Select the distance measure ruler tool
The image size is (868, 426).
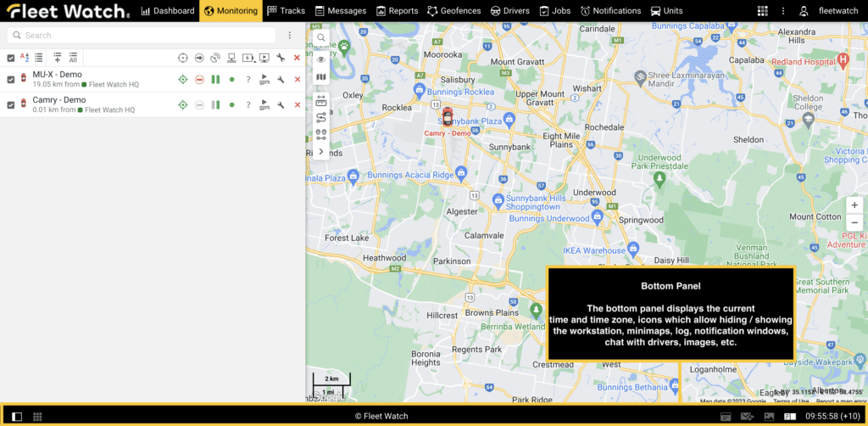320,99
